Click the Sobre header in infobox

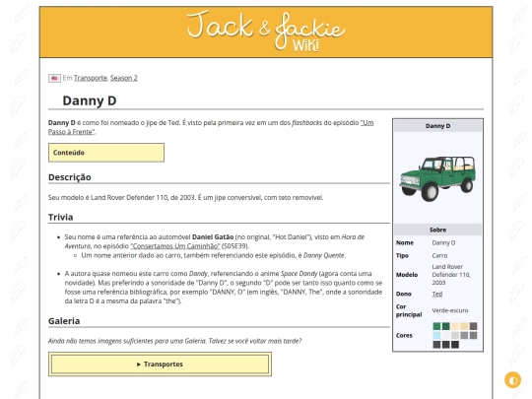(437, 230)
